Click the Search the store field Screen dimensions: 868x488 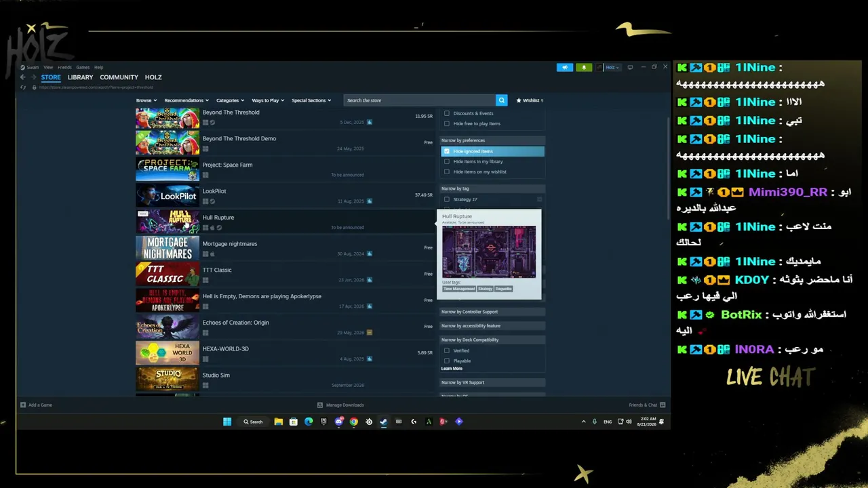(x=420, y=100)
